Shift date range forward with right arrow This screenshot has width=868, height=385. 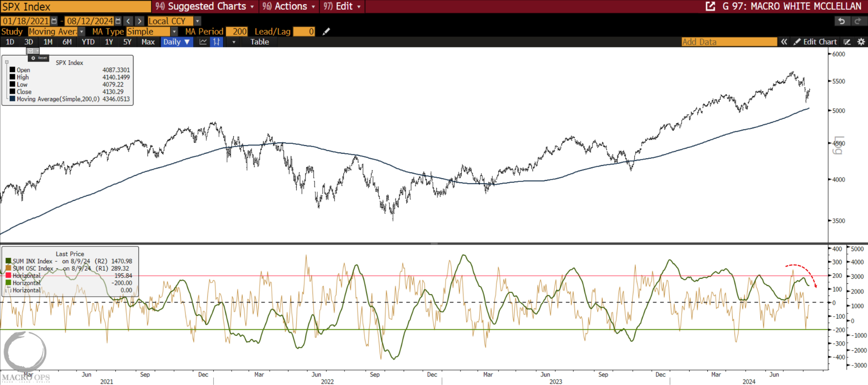tap(139, 21)
